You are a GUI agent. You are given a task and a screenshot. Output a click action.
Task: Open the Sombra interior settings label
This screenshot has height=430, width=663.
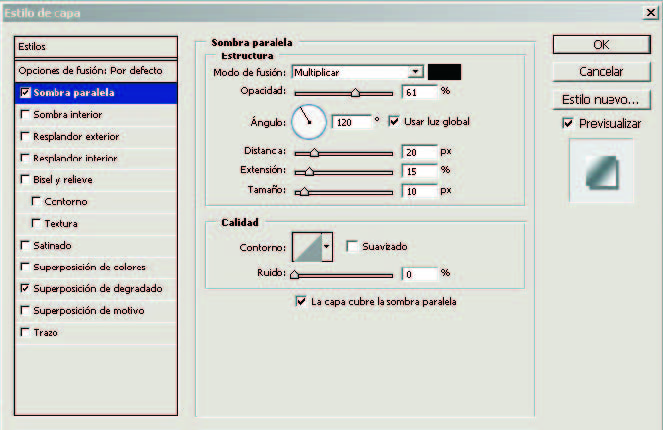(x=68, y=115)
